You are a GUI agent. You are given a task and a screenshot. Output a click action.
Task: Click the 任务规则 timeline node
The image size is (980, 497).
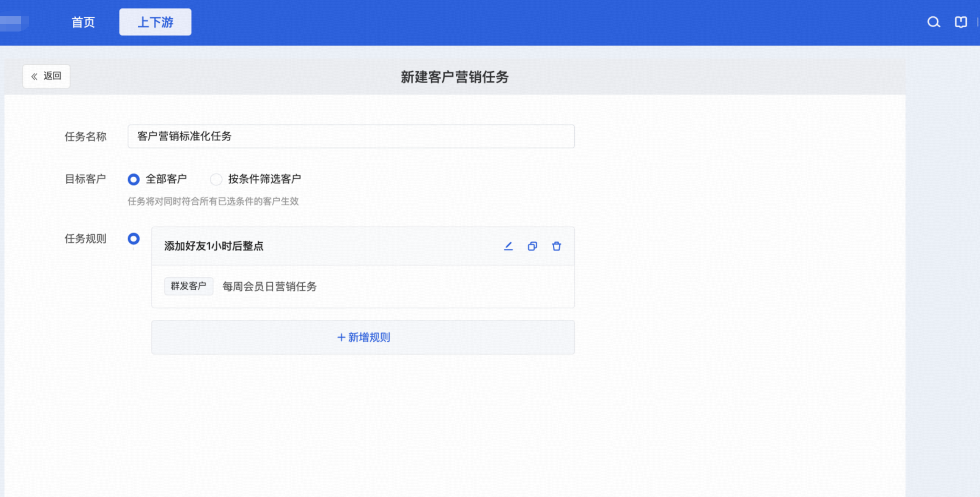coord(134,239)
